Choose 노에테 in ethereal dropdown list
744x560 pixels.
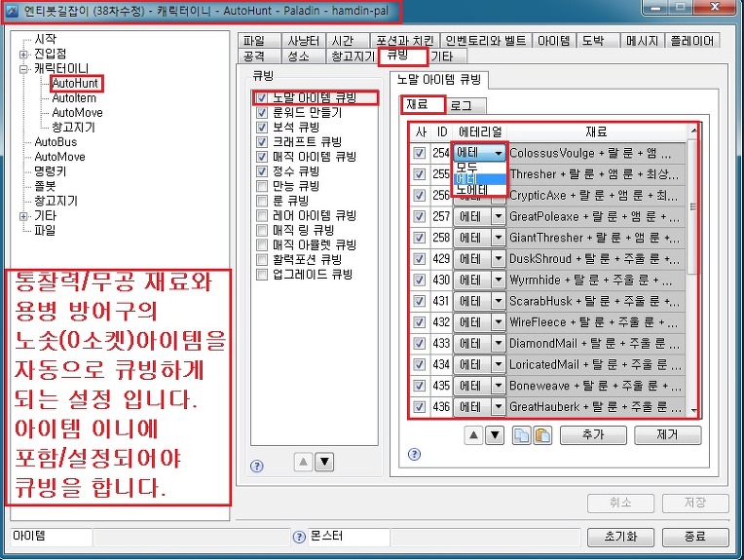(480, 190)
